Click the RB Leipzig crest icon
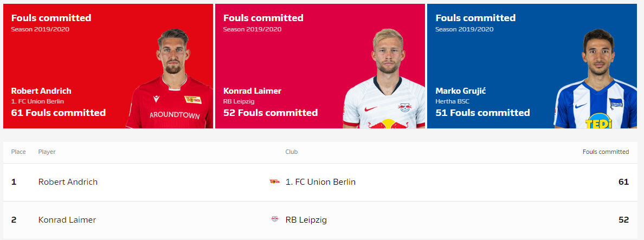This screenshot has width=644, height=240. tap(274, 220)
